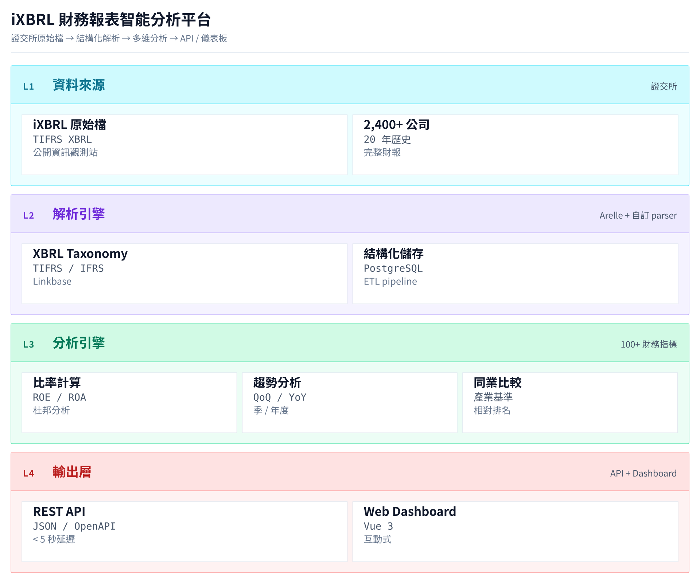Viewport: 700px width, 588px height.
Task: Select the REST API card title
Action: (59, 511)
